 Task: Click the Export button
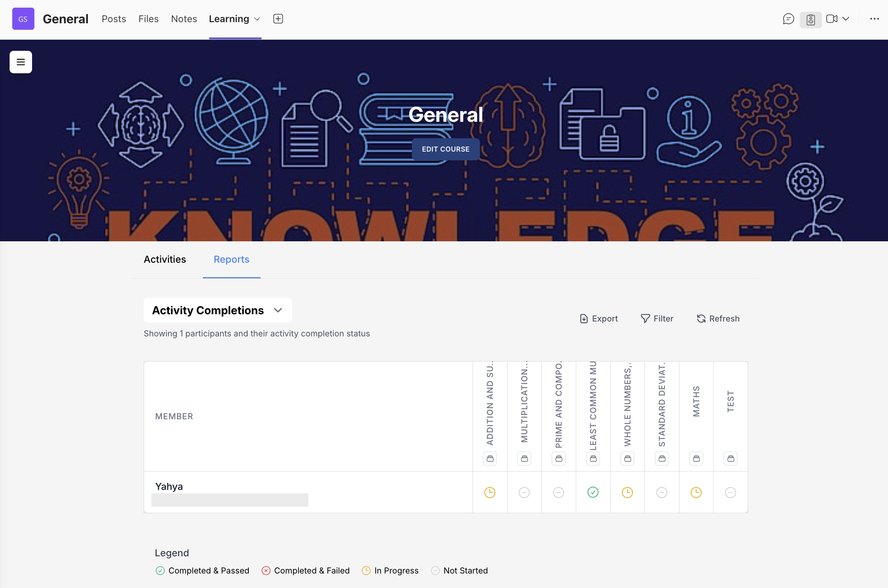599,318
